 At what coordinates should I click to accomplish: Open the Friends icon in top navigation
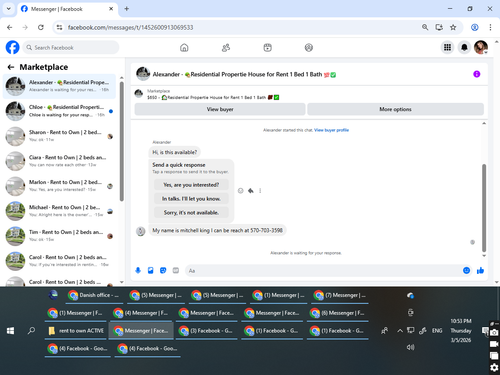[226, 48]
